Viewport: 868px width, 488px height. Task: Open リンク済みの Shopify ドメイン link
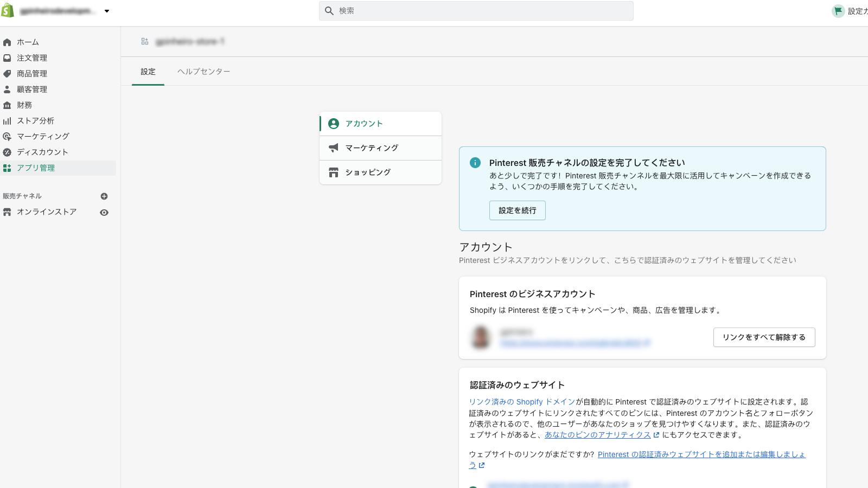522,402
